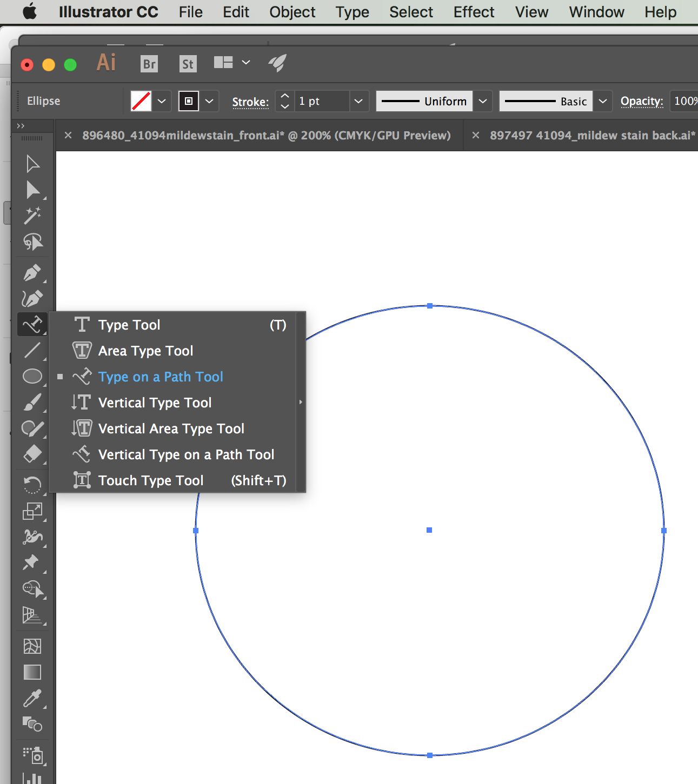Choose the Symbol Sprayer tool

[x=33, y=755]
